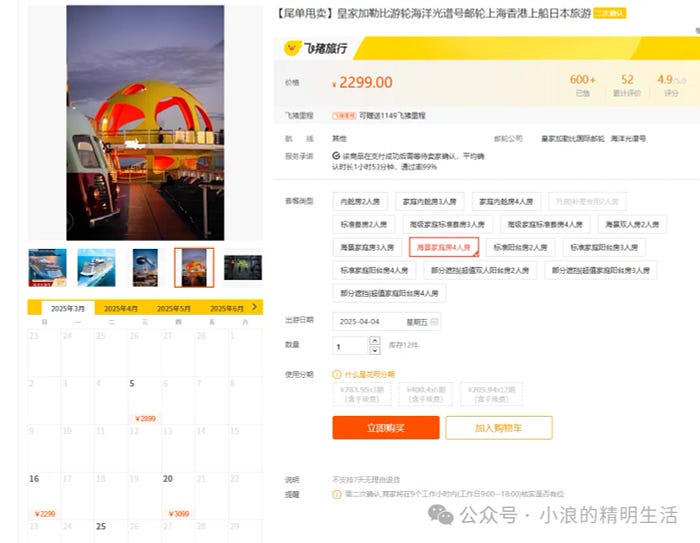700x543 pixels.
Task: Choose 部分遮挡超值家庭阳台房4人房 option
Action: pyautogui.click(x=389, y=293)
